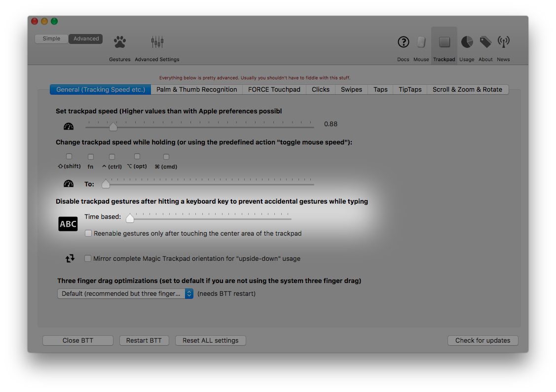Click the yellow minimize window button
The height and width of the screenshot is (392, 556).
[44, 21]
